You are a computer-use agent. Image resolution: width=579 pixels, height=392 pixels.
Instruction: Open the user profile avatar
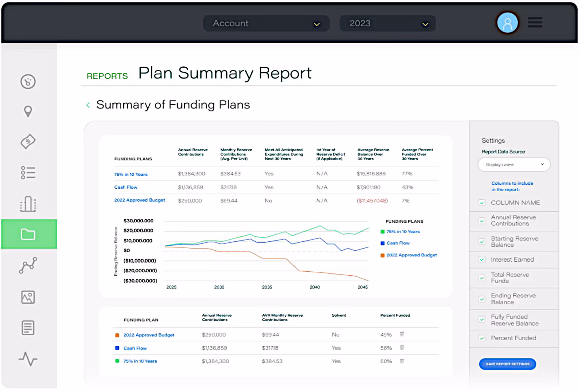pos(507,23)
